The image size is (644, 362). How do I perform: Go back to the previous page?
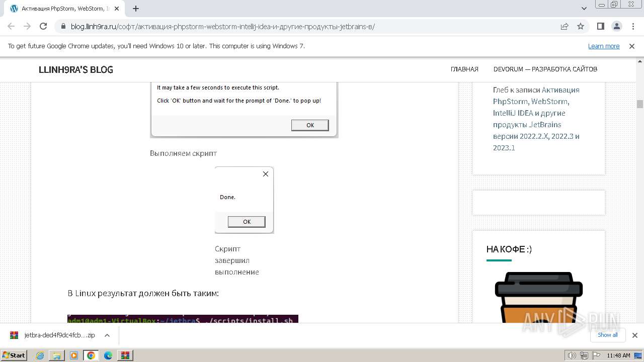[11, 26]
